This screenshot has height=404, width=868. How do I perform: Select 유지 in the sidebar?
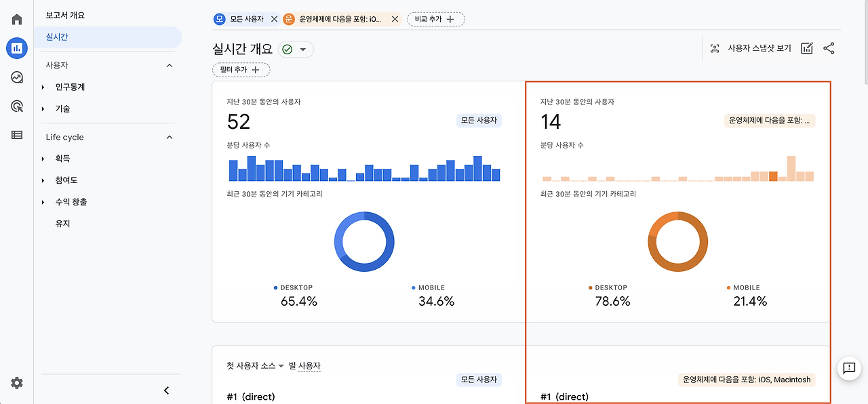(x=63, y=224)
